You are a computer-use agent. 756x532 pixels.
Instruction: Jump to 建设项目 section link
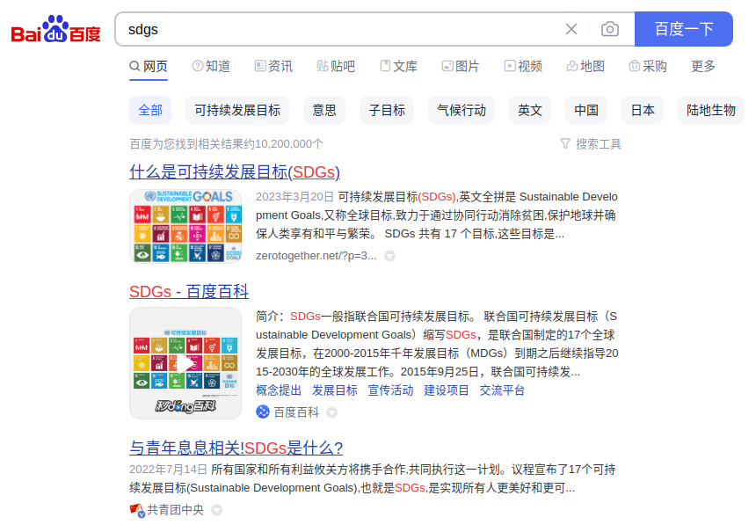pos(447,390)
